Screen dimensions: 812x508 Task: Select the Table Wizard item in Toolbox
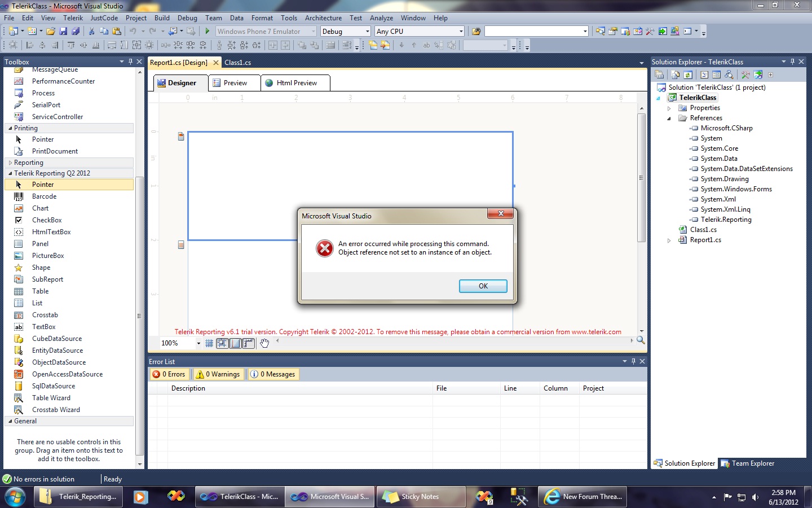[69, 398]
